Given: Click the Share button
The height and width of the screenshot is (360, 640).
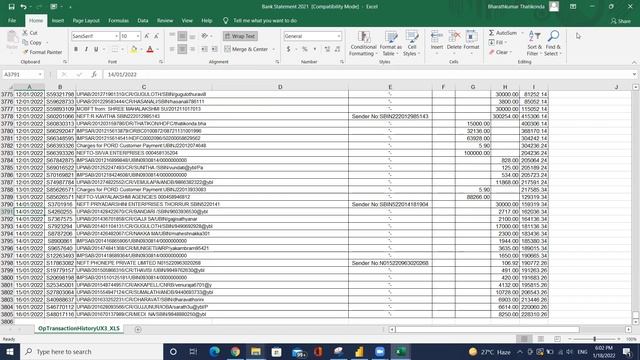Looking at the screenshot, I should pos(620,21).
